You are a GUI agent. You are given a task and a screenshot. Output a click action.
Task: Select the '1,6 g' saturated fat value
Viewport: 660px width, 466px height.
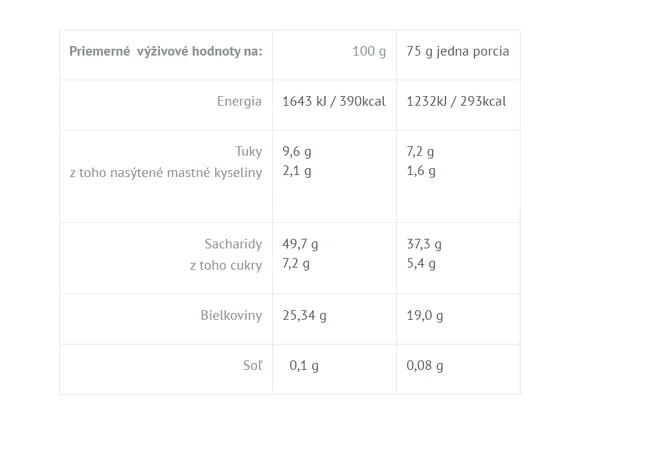tap(421, 171)
